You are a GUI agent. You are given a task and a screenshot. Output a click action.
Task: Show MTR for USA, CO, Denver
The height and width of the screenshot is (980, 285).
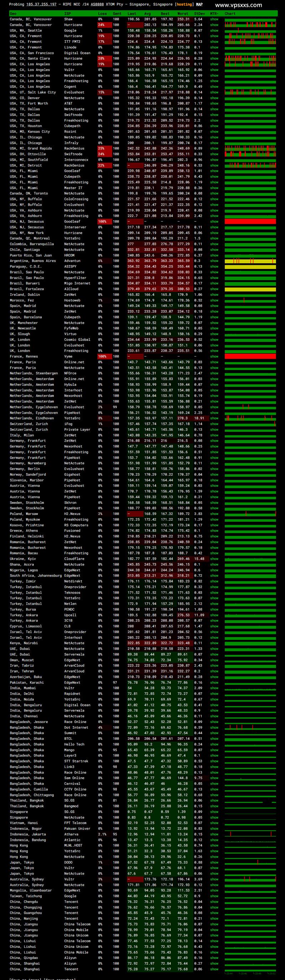pyautogui.click(x=214, y=98)
